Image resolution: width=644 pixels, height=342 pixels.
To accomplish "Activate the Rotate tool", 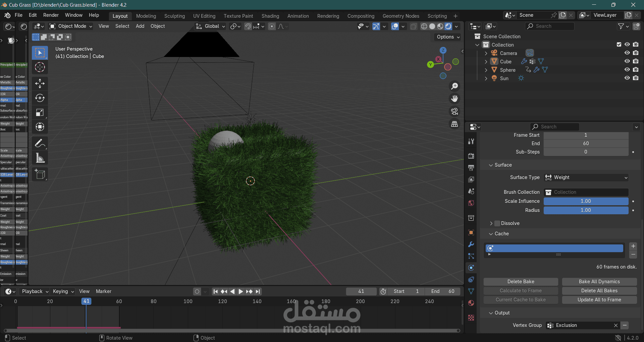I will (x=40, y=98).
